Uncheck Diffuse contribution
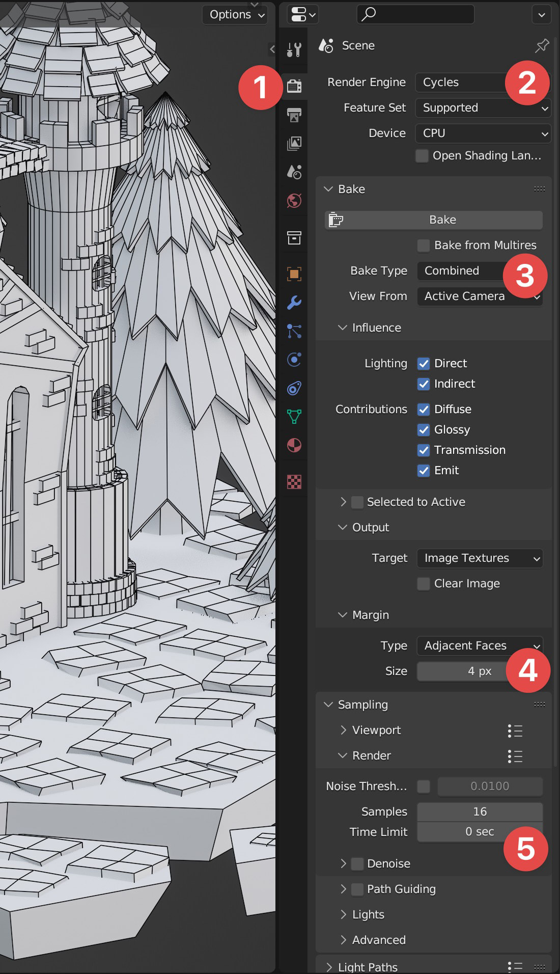 424,410
